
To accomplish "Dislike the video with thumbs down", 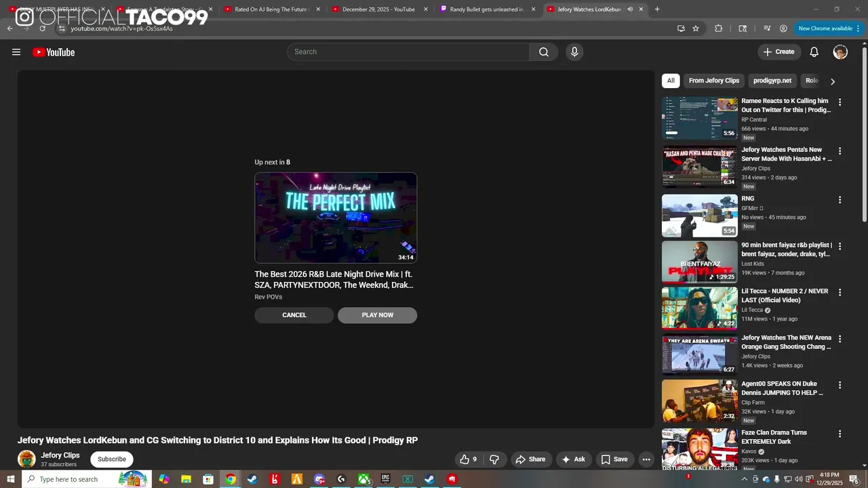I will click(494, 460).
